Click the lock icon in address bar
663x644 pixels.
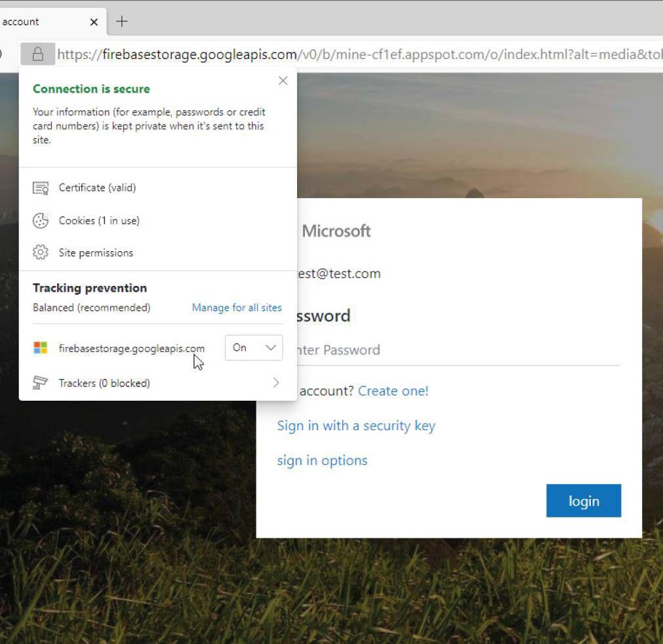(x=37, y=54)
